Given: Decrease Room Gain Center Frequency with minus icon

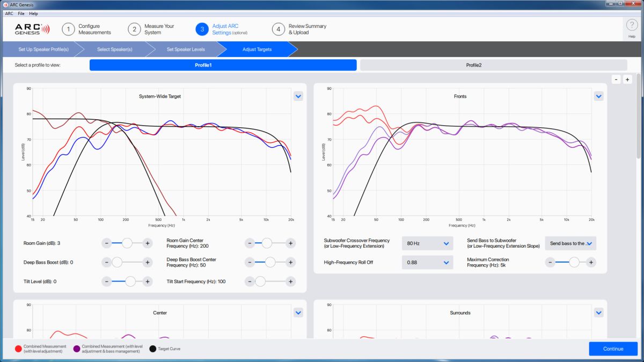Looking at the screenshot, I should pos(250,243).
